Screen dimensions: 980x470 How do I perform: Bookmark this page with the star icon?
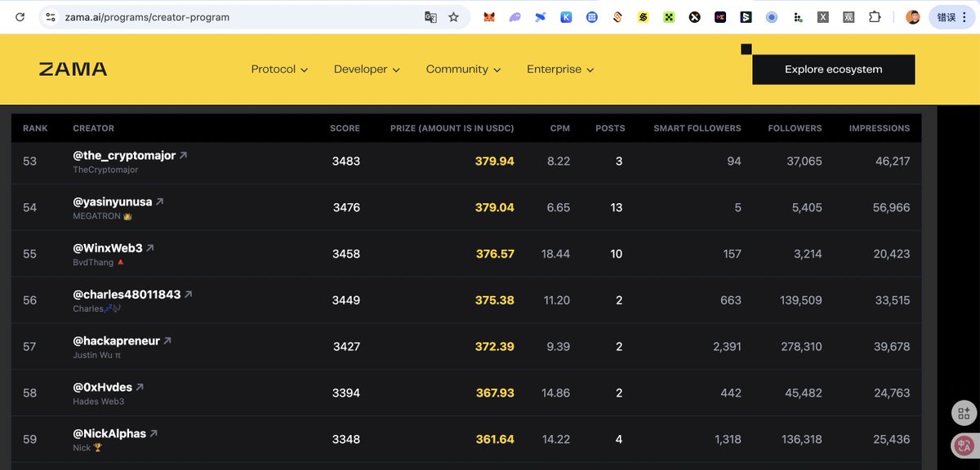point(454,16)
